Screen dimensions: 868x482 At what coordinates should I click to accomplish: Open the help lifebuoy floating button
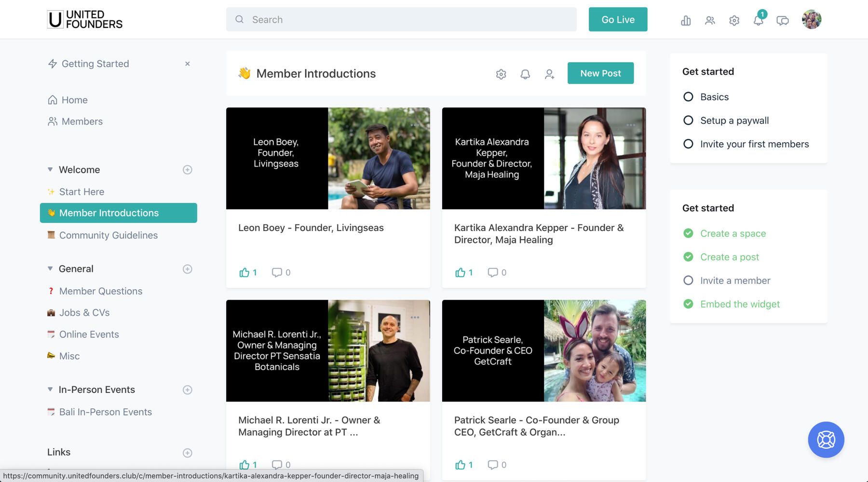click(x=826, y=440)
